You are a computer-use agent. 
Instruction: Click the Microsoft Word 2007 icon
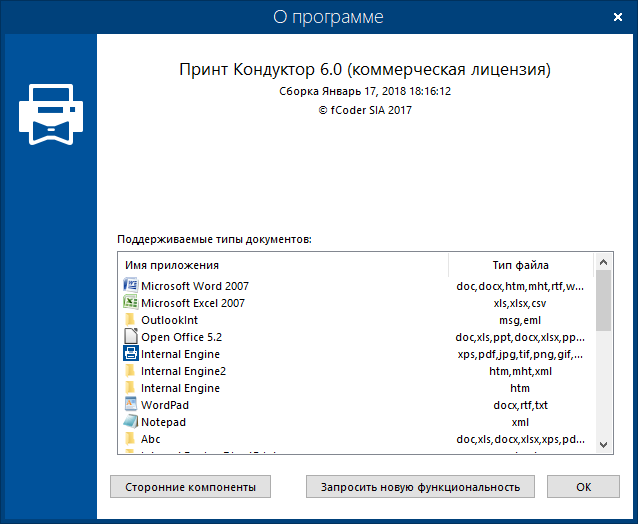pos(129,286)
